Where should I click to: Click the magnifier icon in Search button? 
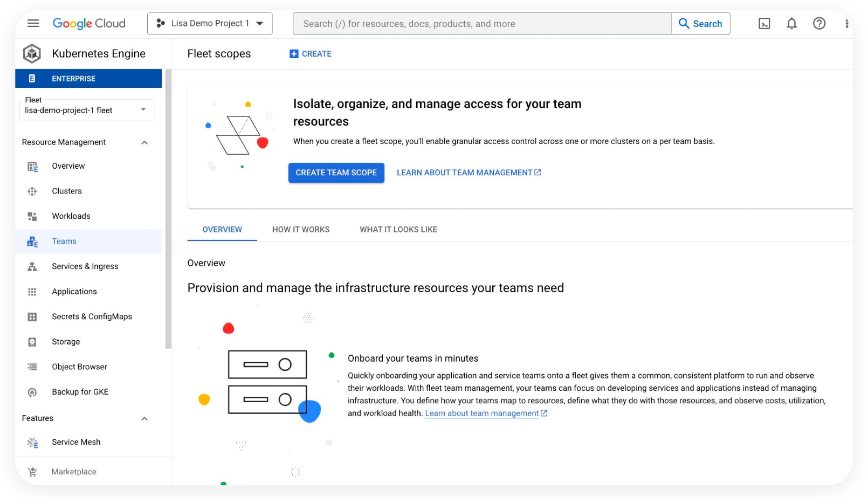(684, 23)
